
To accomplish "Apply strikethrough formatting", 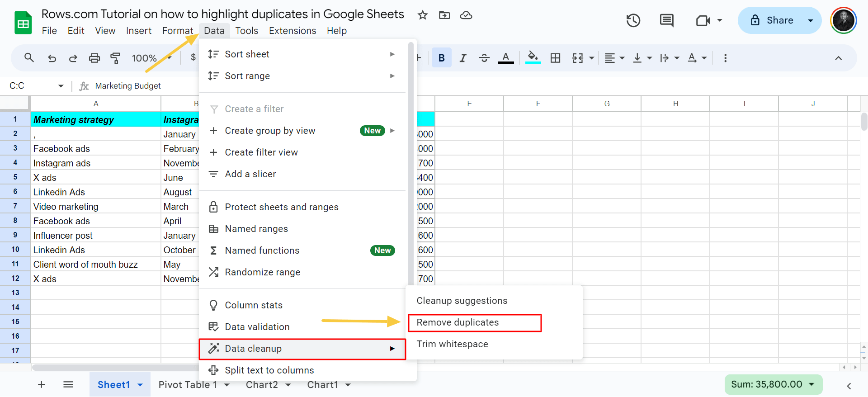I will 484,58.
